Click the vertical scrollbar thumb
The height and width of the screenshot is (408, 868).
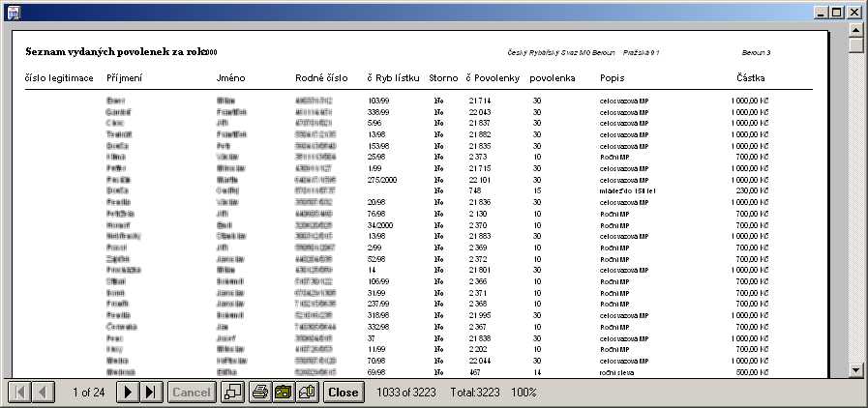(x=856, y=45)
